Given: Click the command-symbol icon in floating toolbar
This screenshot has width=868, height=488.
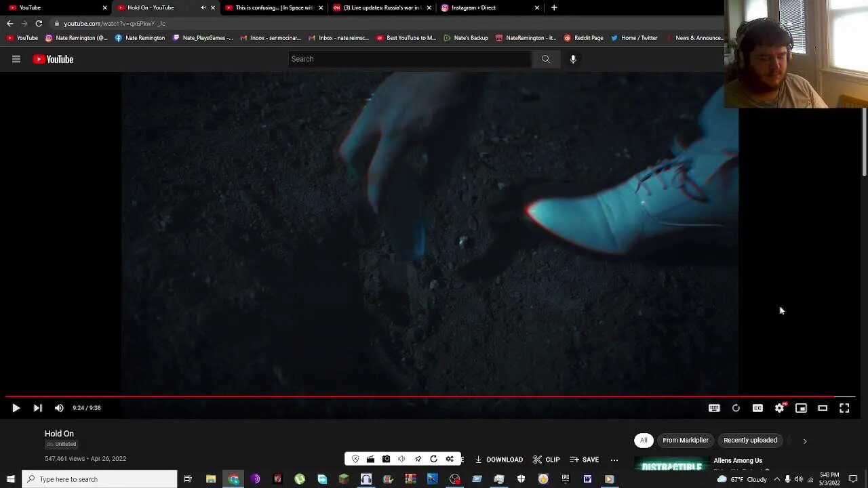Looking at the screenshot, I should point(449,459).
